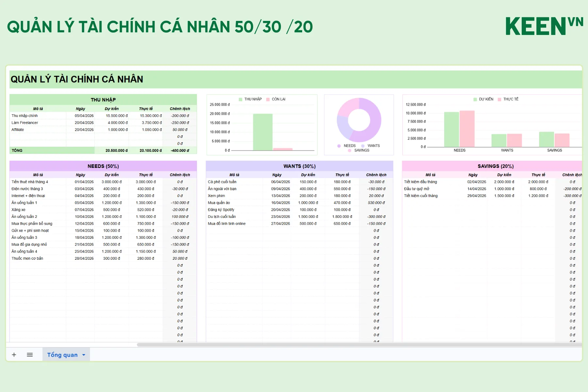Click the pink CÒN LẠI legend swatch
The image size is (588, 392).
[x=268, y=99]
